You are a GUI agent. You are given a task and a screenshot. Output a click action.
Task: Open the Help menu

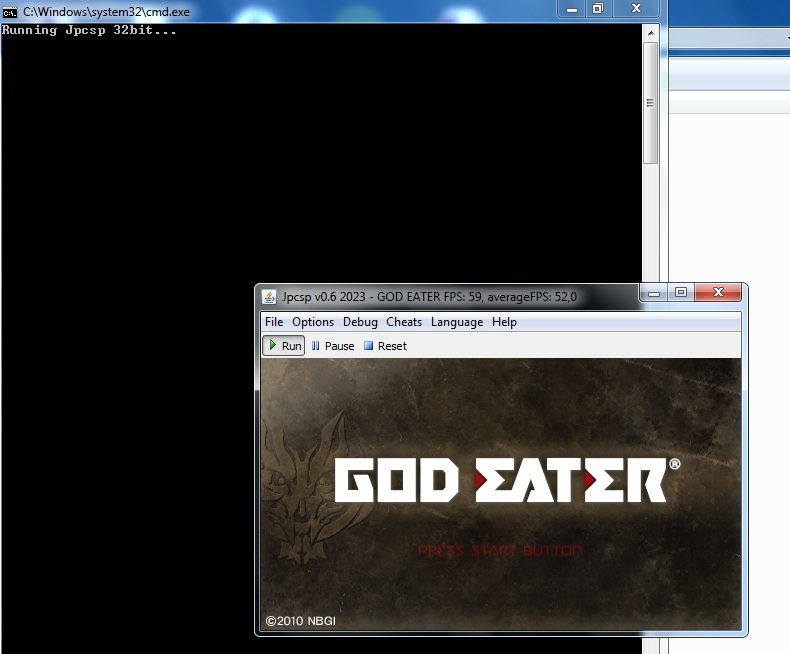tap(504, 322)
